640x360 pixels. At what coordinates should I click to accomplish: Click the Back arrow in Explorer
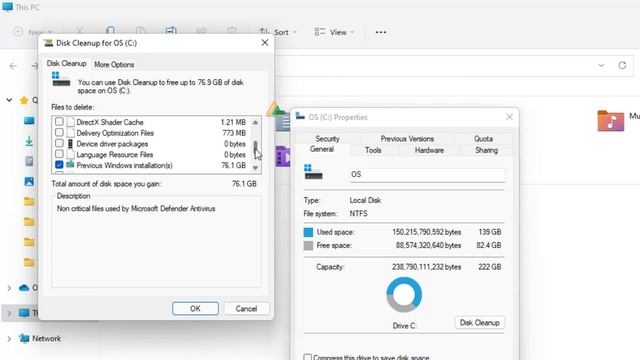tap(13, 66)
